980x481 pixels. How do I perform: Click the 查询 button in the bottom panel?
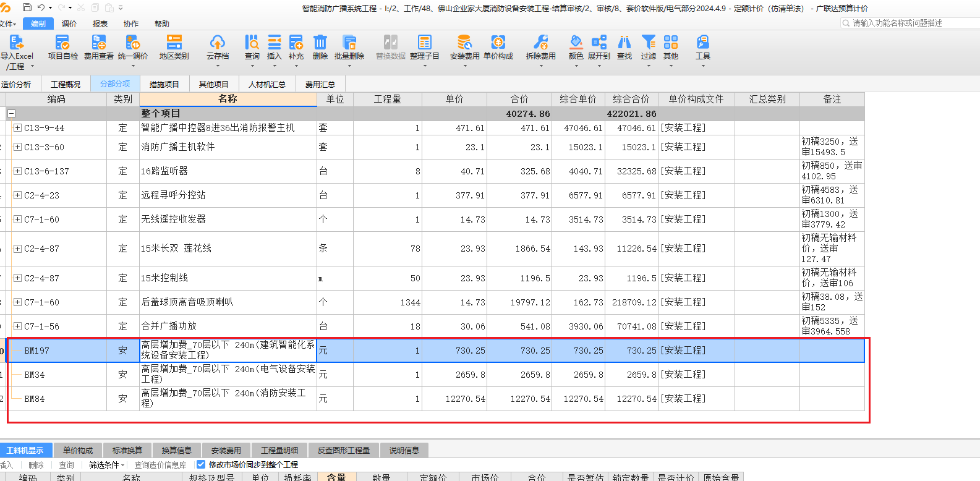pyautogui.click(x=66, y=465)
